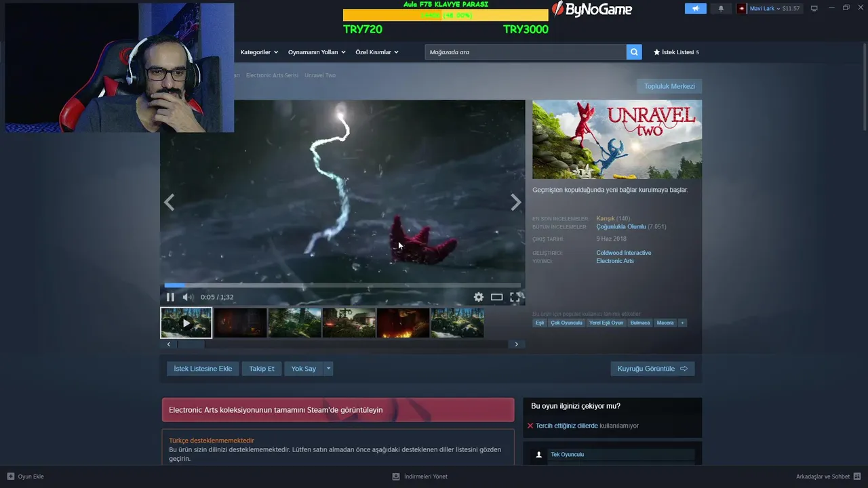Viewport: 868px width, 488px height.
Task: Click Takip Et button
Action: [x=262, y=369]
